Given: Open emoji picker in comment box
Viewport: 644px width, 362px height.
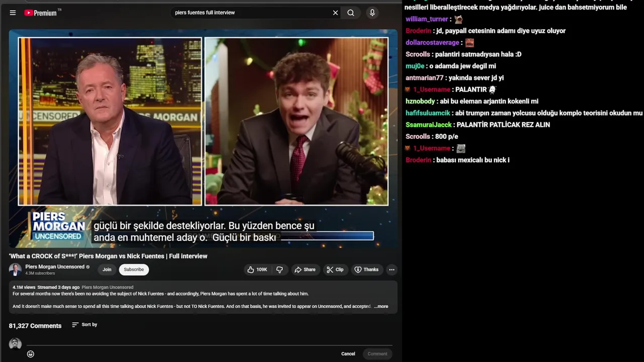Looking at the screenshot, I should (x=31, y=354).
